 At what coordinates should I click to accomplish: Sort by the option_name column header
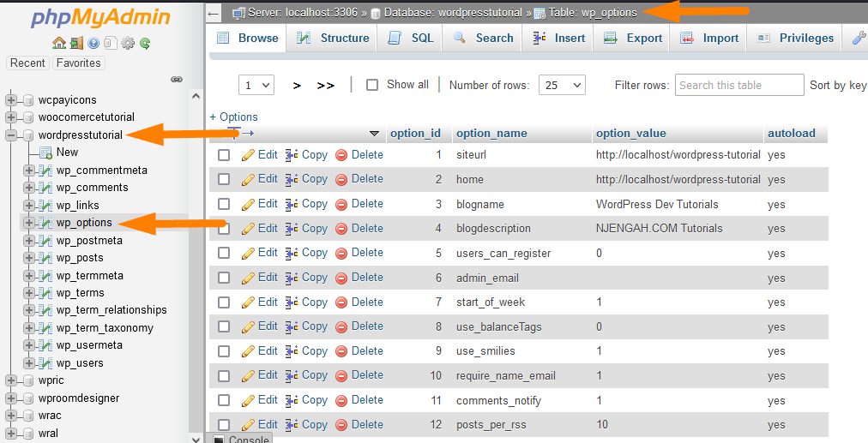coord(491,134)
